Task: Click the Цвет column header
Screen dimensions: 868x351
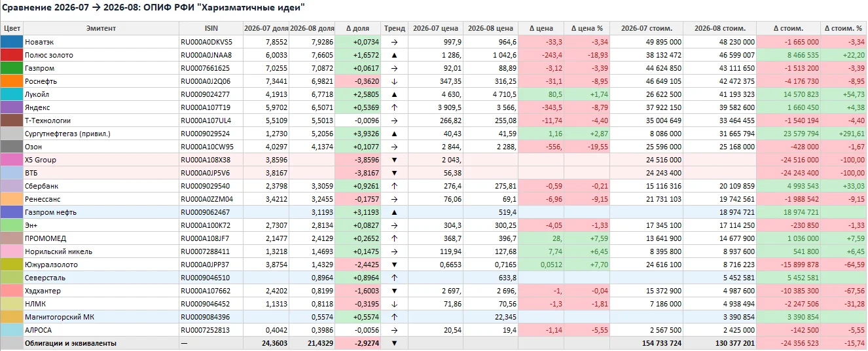Action: pyautogui.click(x=12, y=28)
